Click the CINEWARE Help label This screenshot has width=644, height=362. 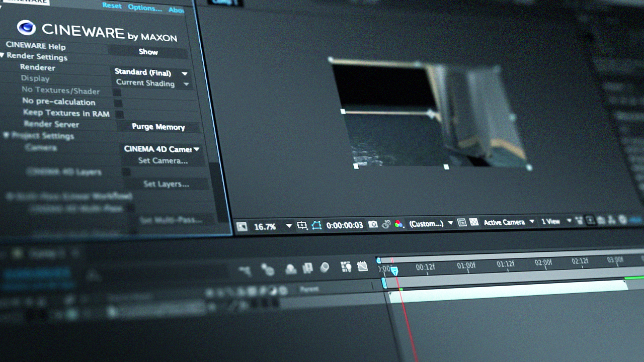(x=35, y=46)
